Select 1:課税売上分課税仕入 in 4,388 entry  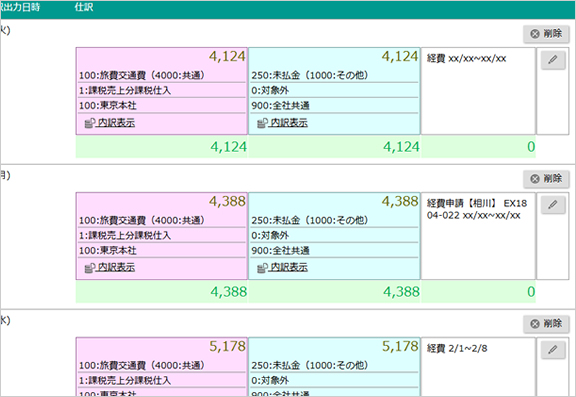coord(125,235)
